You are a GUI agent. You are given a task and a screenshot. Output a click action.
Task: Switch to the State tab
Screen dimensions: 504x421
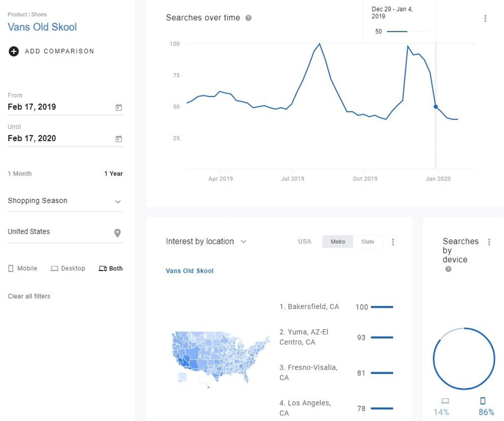(368, 242)
